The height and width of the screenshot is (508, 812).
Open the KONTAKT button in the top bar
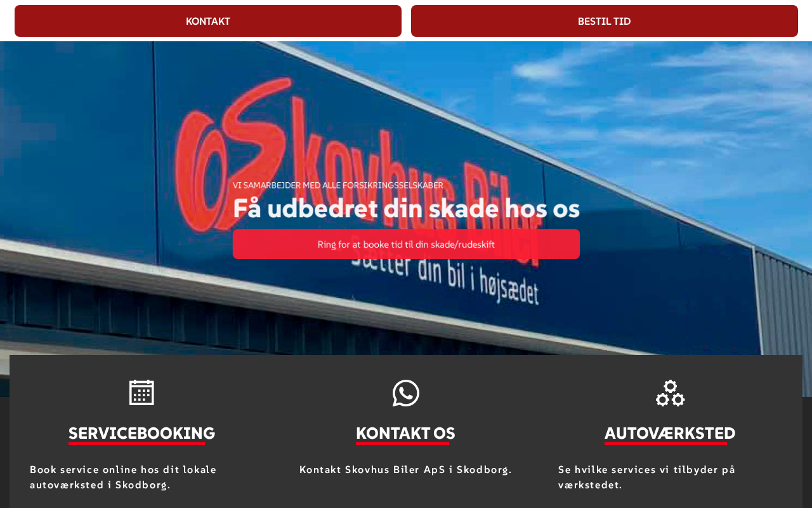click(208, 21)
